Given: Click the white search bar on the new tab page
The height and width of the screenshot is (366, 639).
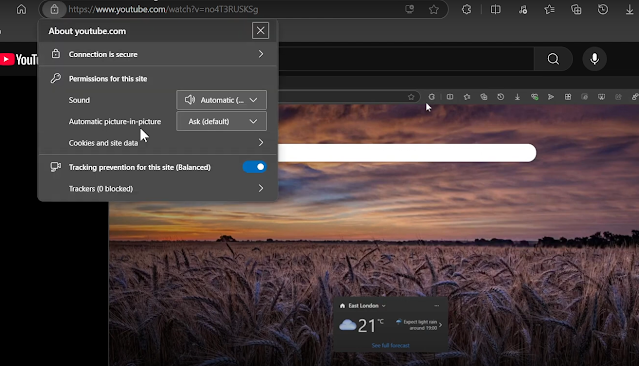Looking at the screenshot, I should 407,153.
